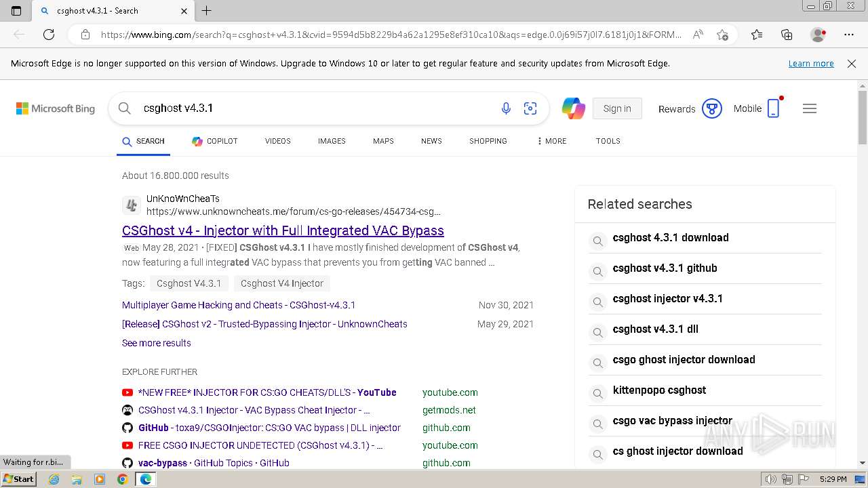
Task: Search related csgo ghost injector download
Action: 705,360
